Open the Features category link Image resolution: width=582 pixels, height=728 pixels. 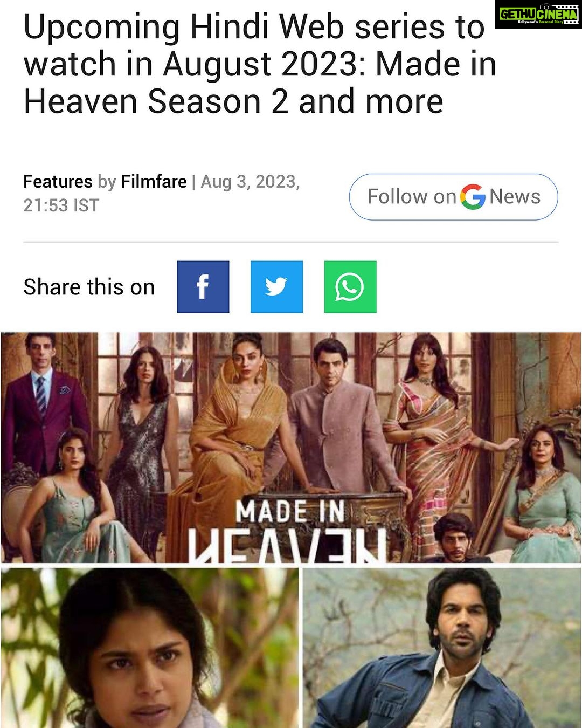click(58, 182)
